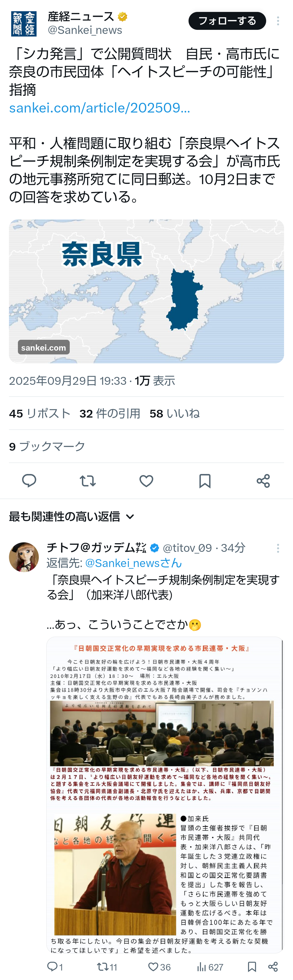This screenshot has height=980, width=293.
Task: Open the Sankei News profile avatar
Action: (24, 24)
